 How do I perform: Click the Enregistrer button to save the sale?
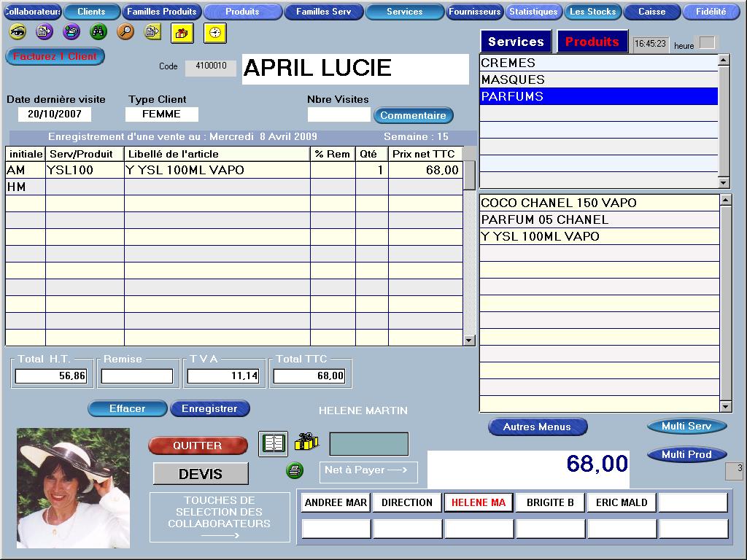[210, 408]
